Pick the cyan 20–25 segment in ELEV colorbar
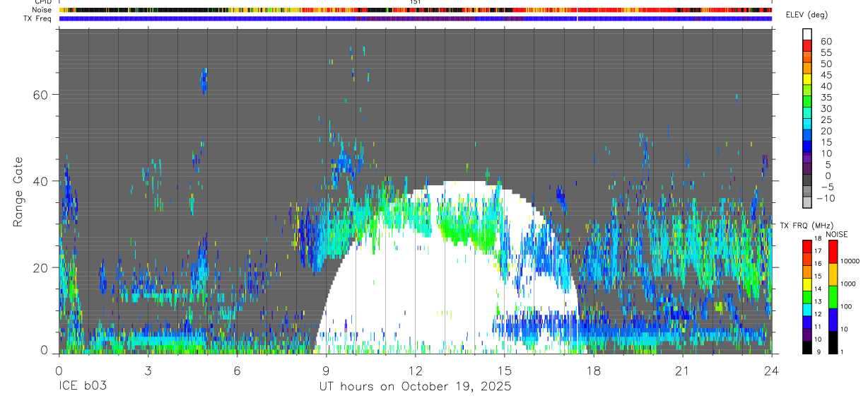Image resolution: width=868 pixels, height=401 pixels. click(x=807, y=123)
